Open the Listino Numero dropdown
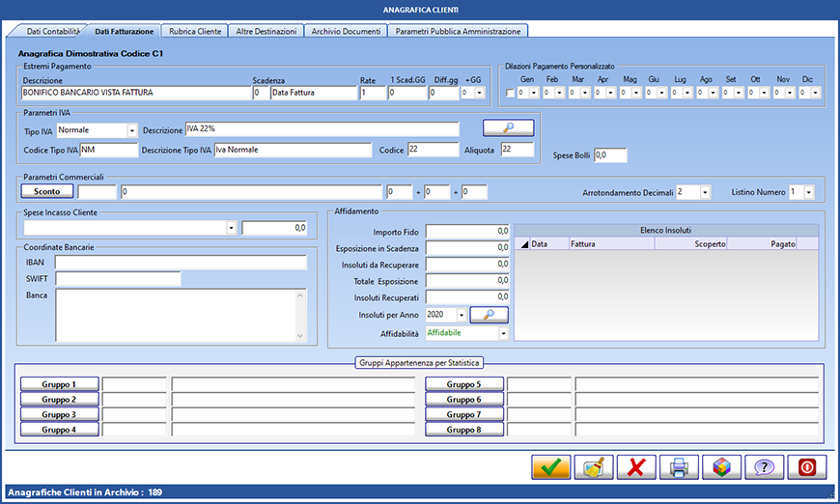The height and width of the screenshot is (504, 840). (x=808, y=192)
